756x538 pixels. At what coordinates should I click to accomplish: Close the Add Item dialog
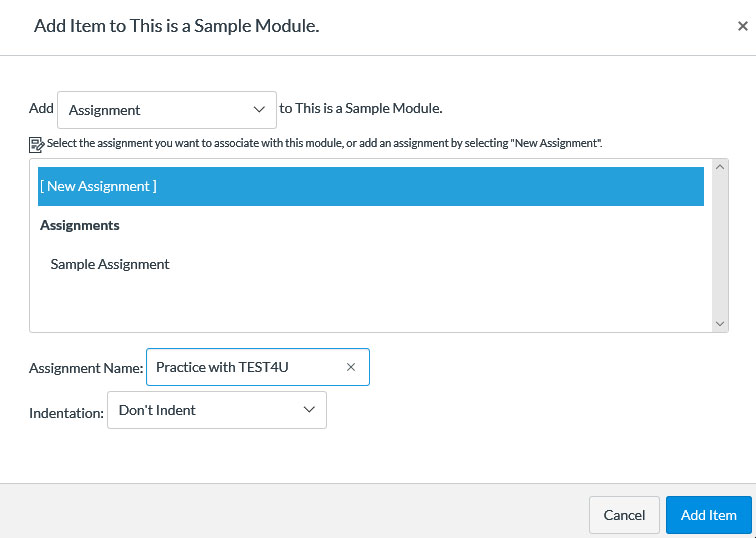pos(742,27)
